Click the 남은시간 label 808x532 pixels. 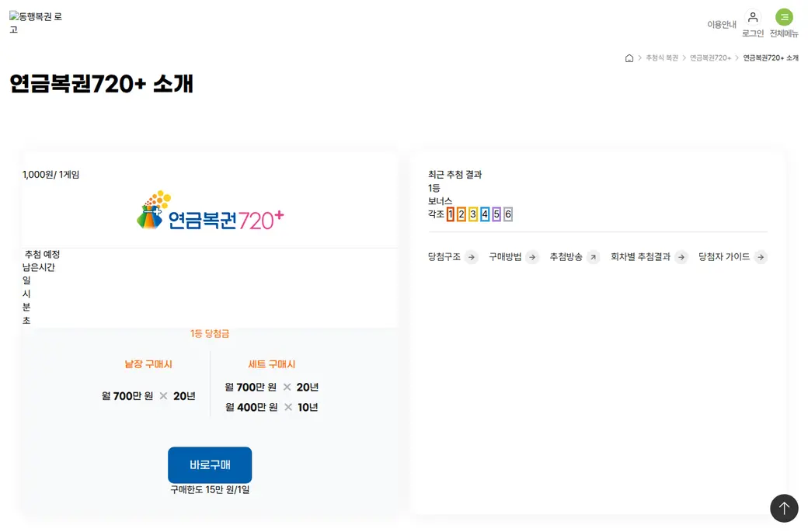39,267
